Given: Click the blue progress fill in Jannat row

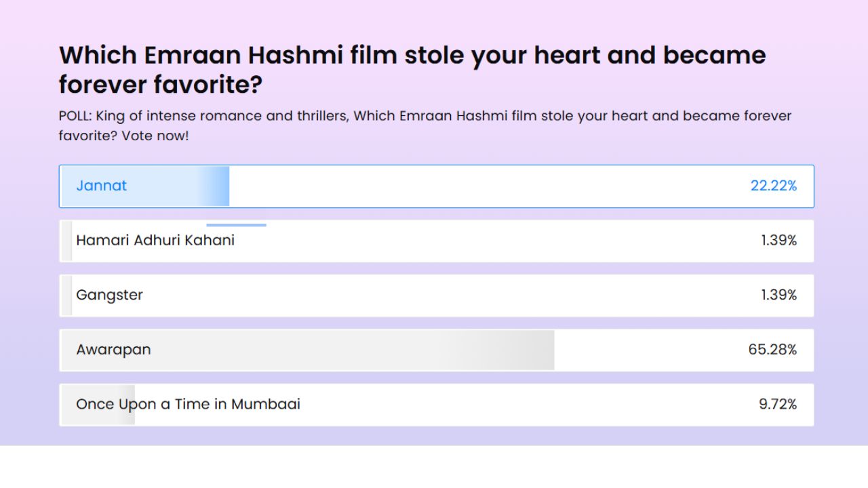Looking at the screenshot, I should 145,186.
